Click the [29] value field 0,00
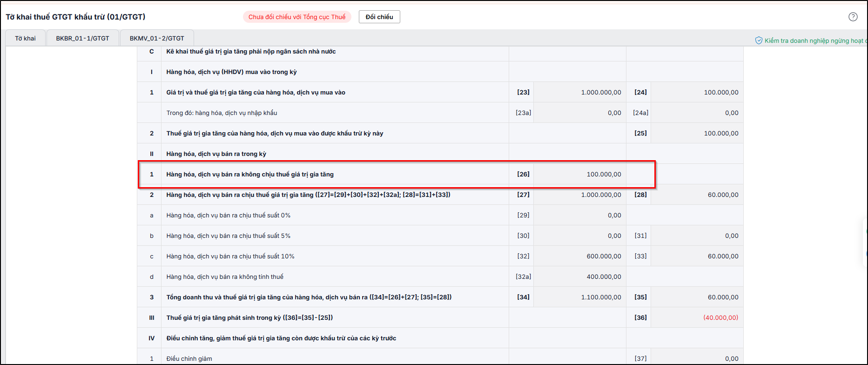This screenshot has width=868, height=365. [579, 215]
